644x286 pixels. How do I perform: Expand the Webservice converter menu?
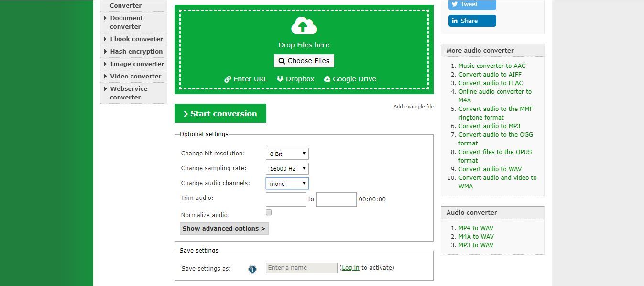pyautogui.click(x=133, y=93)
